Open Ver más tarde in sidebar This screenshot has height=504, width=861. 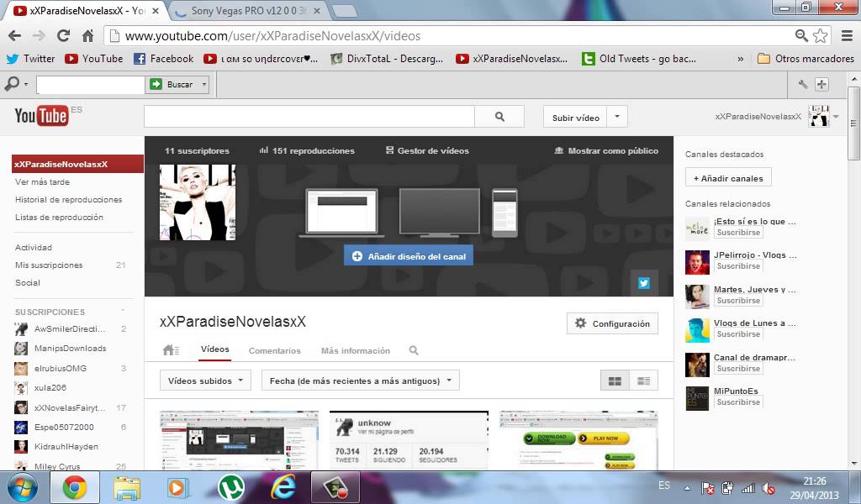(x=42, y=181)
